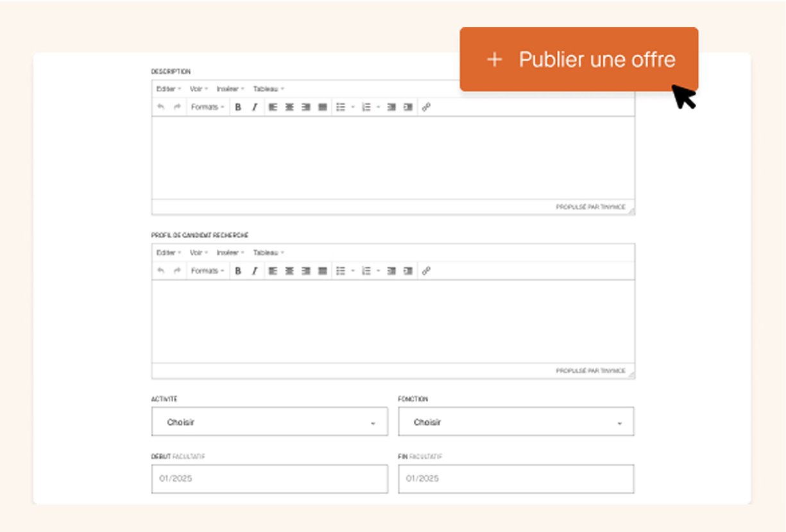The height and width of the screenshot is (532, 786).
Task: Open 'Insérer' menu in Description editor
Action: [230, 89]
